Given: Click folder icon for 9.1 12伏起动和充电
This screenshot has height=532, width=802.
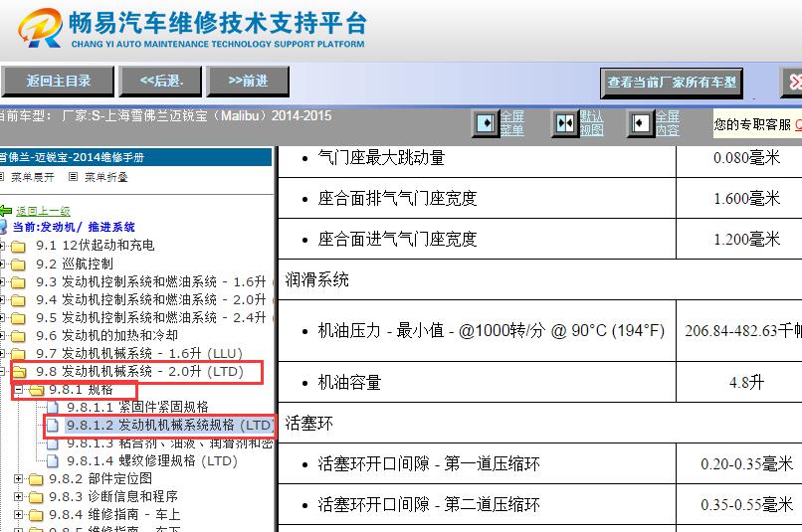Looking at the screenshot, I should pyautogui.click(x=18, y=247).
